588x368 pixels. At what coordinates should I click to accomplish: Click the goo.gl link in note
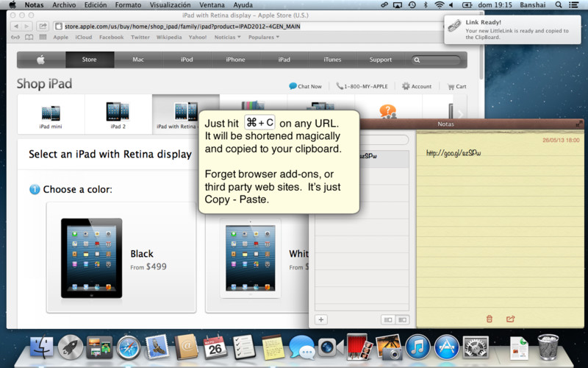pyautogui.click(x=453, y=153)
